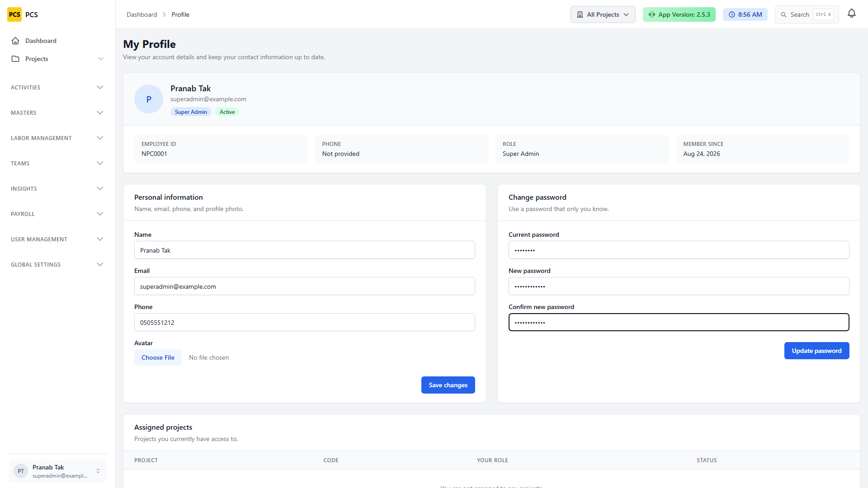Click the Projects folder icon
The height and width of the screenshot is (488, 868).
(15, 59)
